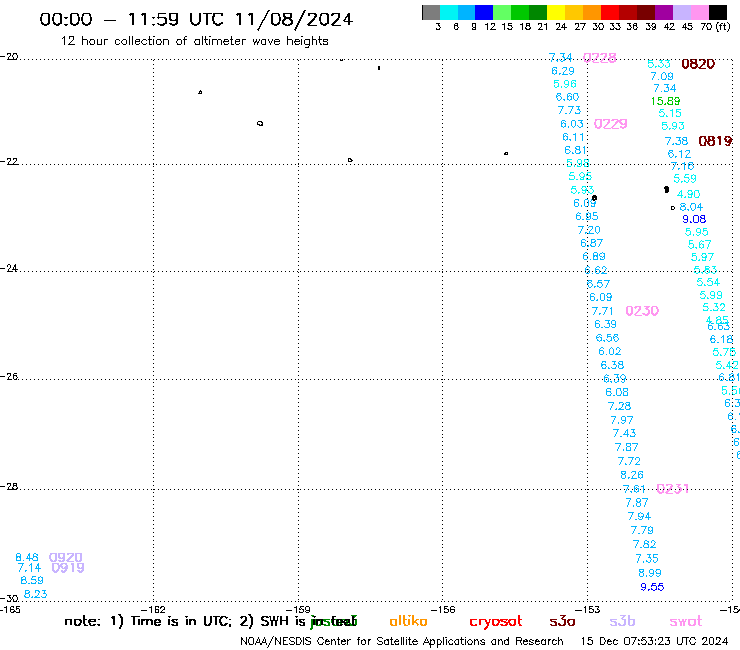Select the 7.14 reading near 0919
Screen dimensions: 740x650
tap(29, 567)
